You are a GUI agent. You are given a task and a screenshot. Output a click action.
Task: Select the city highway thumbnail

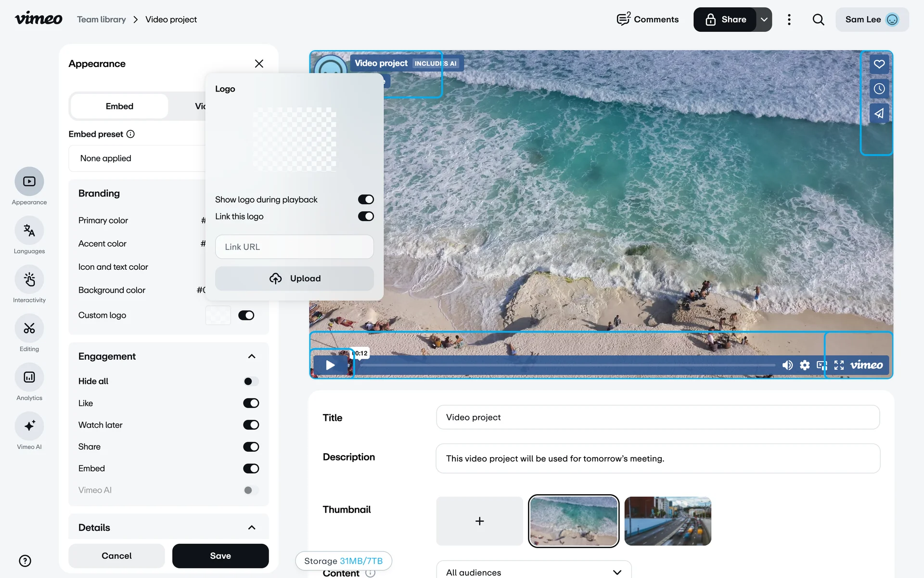click(667, 521)
